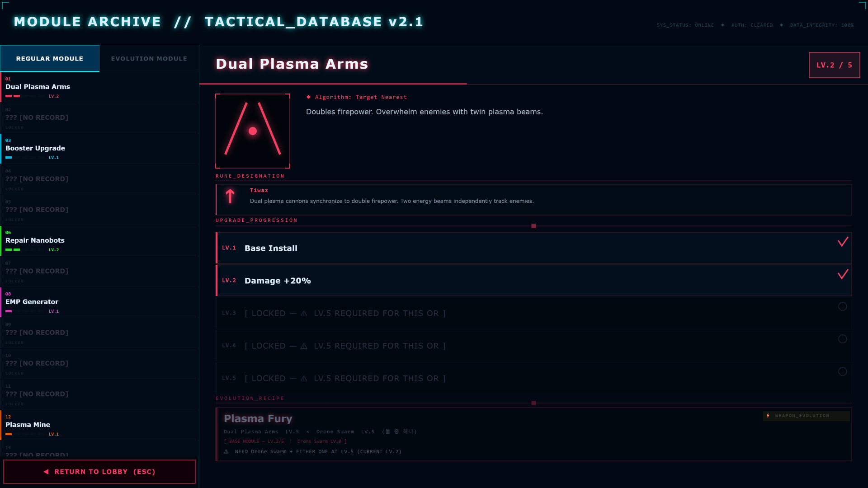Collapse the UPGRADE_PROGRESSION section marker

tap(533, 226)
